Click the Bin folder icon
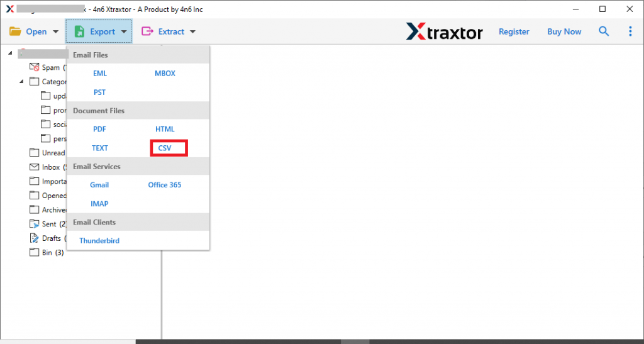Viewport: 644px width, 344px height. point(34,252)
